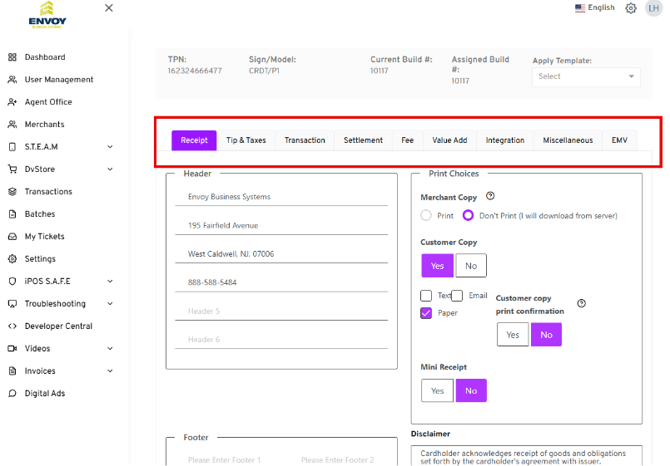The image size is (670, 466).
Task: Click the My Tickets inbox icon
Action: click(x=12, y=236)
